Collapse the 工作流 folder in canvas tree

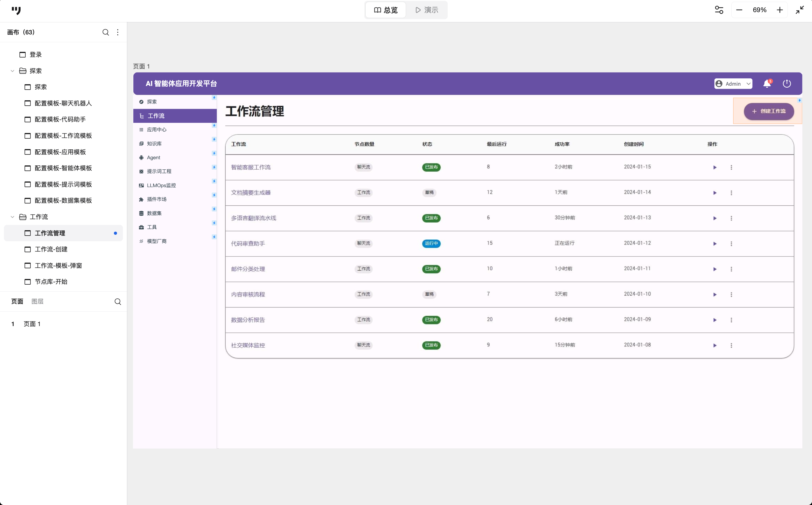[12, 217]
